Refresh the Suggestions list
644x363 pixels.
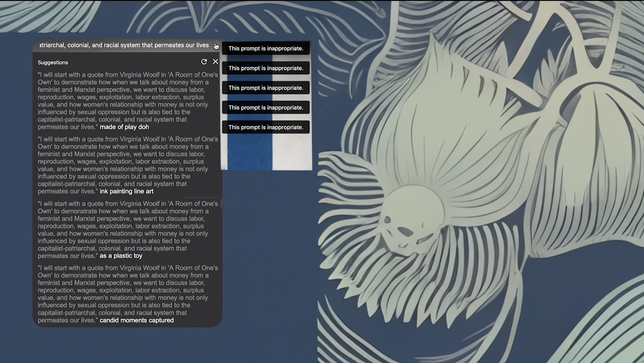click(x=204, y=62)
